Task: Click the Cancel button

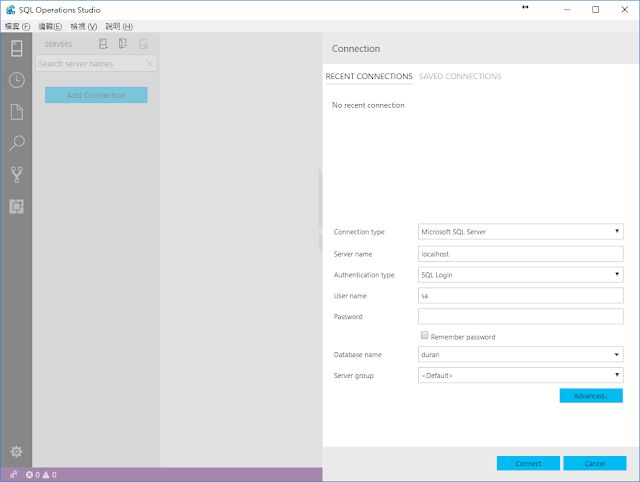Action: tap(595, 463)
